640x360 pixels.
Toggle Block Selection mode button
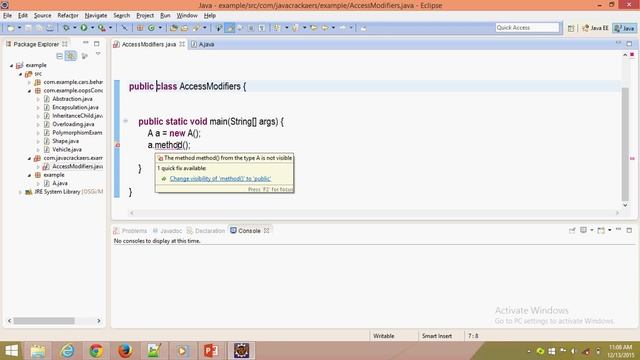(x=251, y=28)
